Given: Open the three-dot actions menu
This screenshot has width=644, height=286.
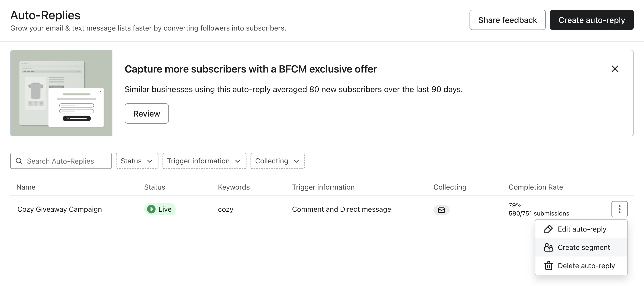Looking at the screenshot, I should [619, 209].
